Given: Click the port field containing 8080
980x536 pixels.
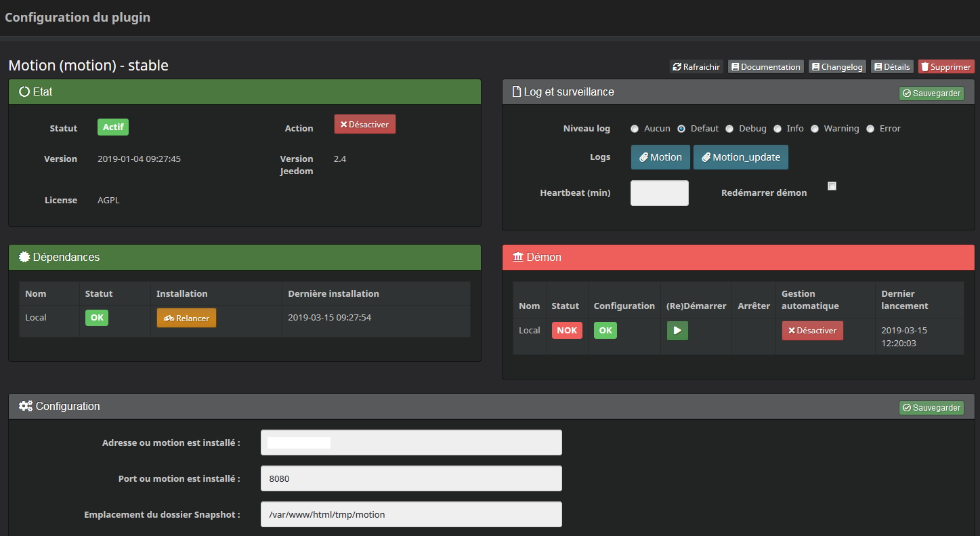Looking at the screenshot, I should click(411, 478).
